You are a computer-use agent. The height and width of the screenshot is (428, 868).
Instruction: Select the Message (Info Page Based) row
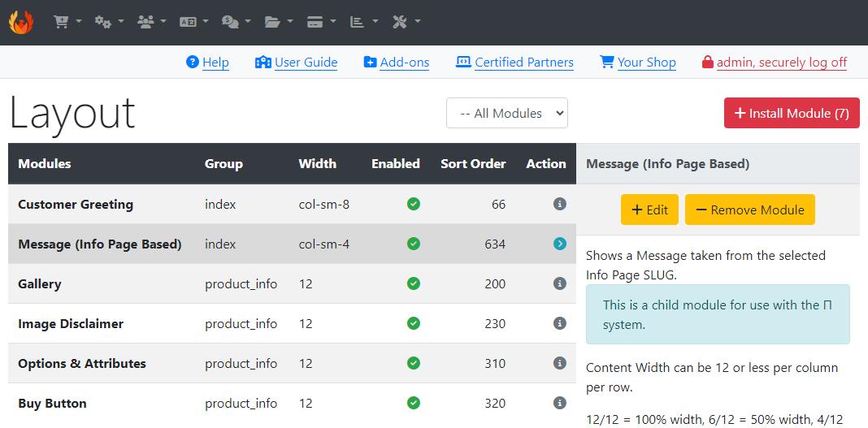tap(293, 244)
